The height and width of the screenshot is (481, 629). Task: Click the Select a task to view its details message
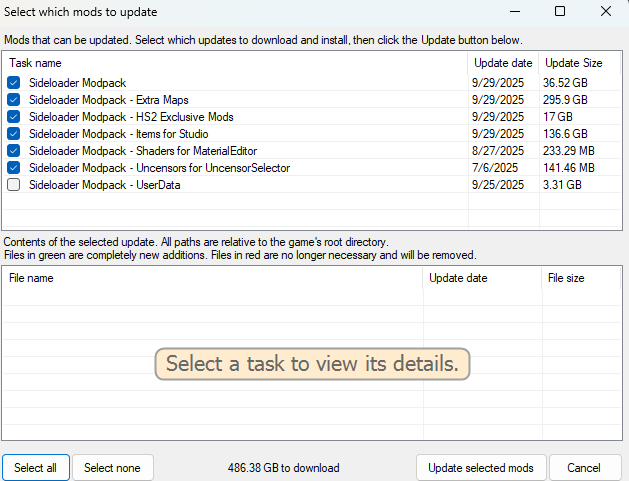(312, 364)
